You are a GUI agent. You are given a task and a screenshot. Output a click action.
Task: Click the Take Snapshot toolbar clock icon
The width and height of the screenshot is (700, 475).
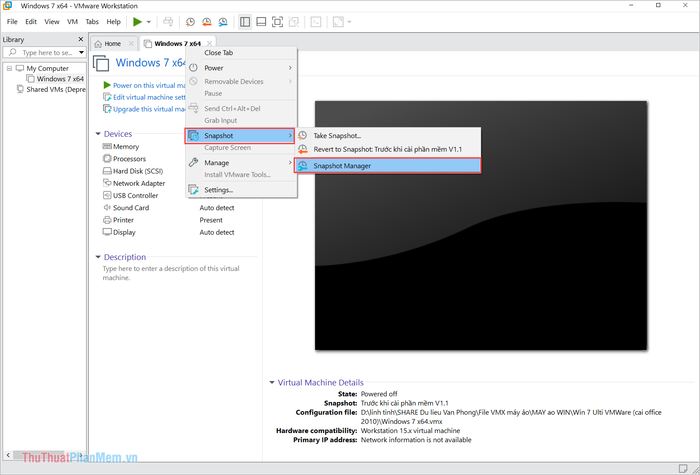[x=191, y=22]
